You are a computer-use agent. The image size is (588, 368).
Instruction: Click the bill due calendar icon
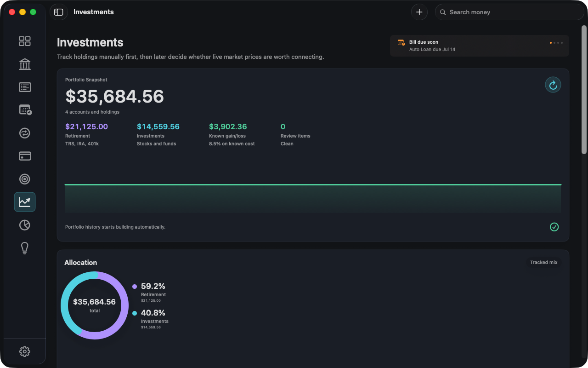(x=401, y=42)
